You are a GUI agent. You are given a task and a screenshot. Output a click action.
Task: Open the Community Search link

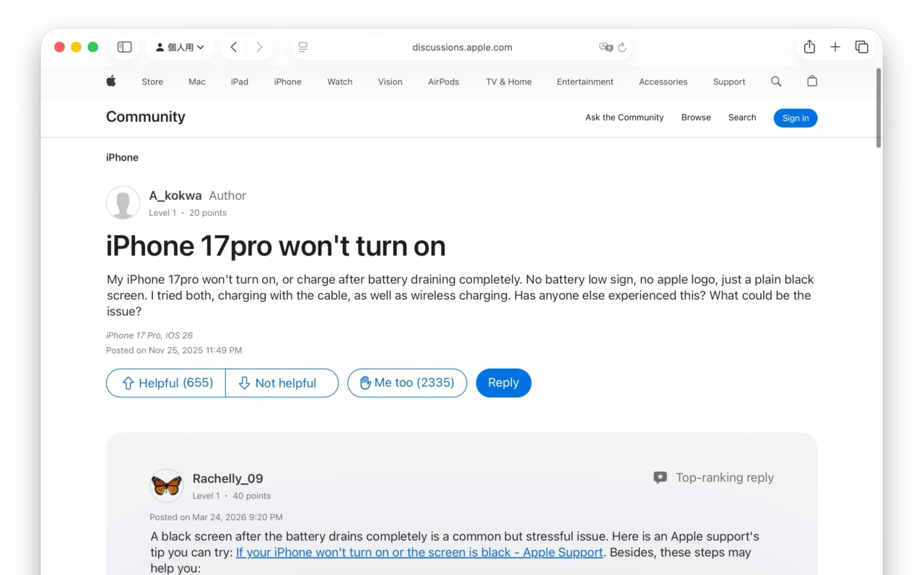(742, 118)
